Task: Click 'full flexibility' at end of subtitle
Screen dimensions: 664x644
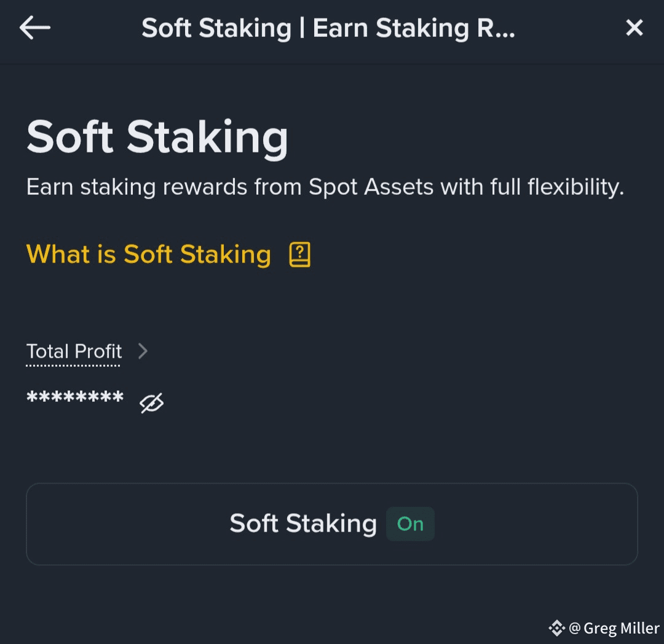Action: tap(575, 187)
